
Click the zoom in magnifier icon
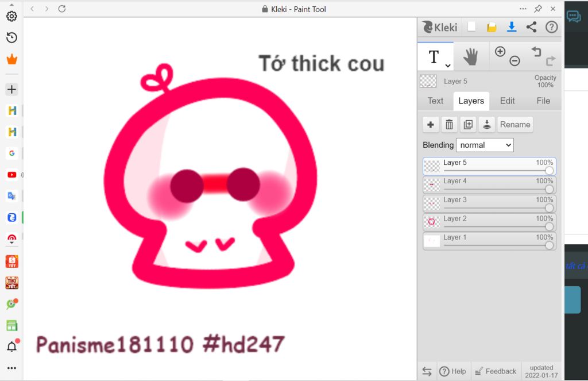tap(500, 51)
